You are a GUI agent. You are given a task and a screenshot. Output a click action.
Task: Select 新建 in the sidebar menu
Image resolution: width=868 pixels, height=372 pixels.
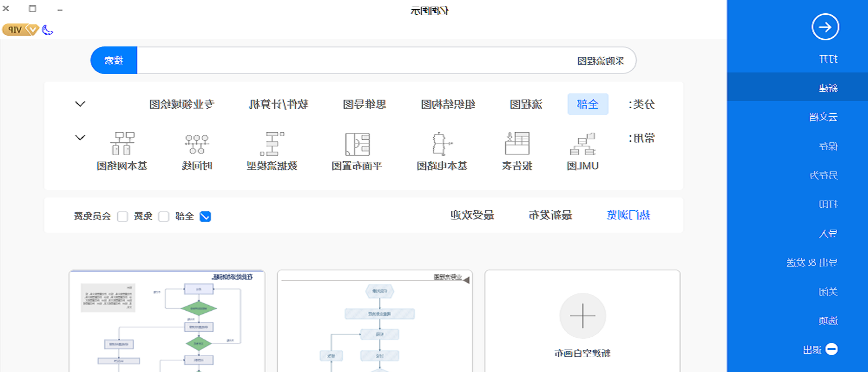pos(798,87)
